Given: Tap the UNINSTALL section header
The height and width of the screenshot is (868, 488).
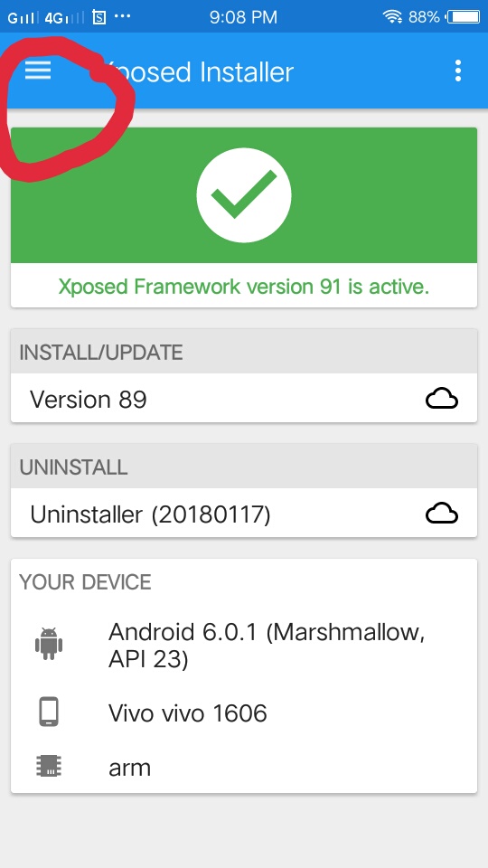Looking at the screenshot, I should [243, 467].
